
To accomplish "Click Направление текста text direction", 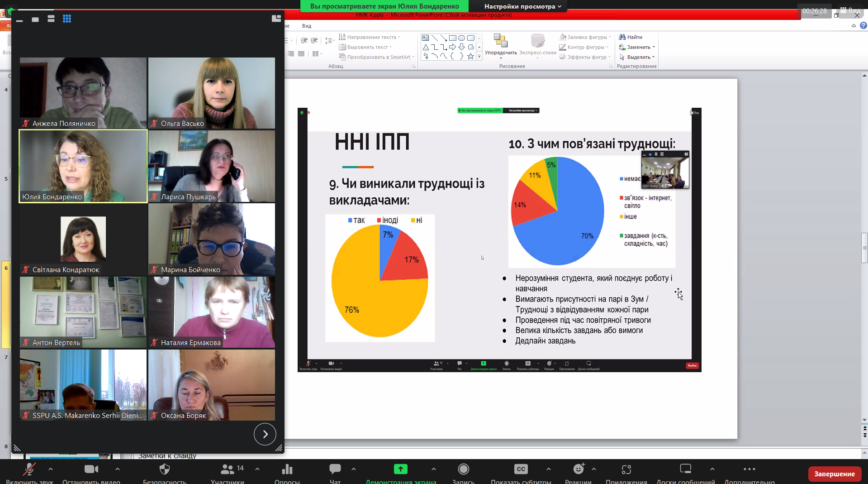I will point(370,37).
